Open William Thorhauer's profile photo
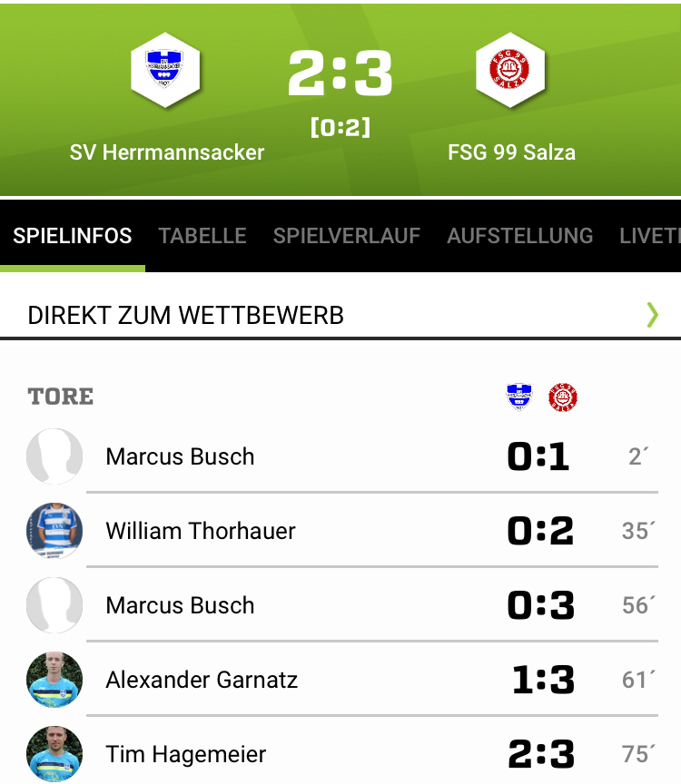The height and width of the screenshot is (784, 681). pos(54,531)
